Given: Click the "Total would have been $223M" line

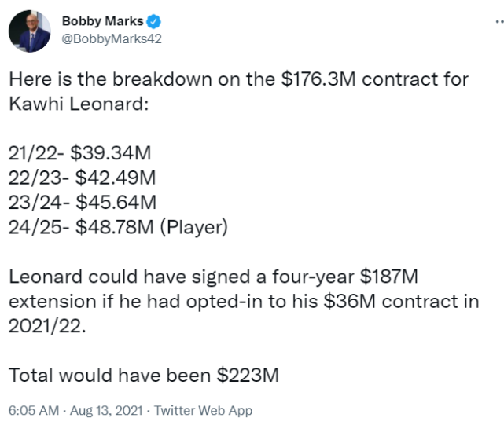Looking at the screenshot, I should [x=143, y=374].
